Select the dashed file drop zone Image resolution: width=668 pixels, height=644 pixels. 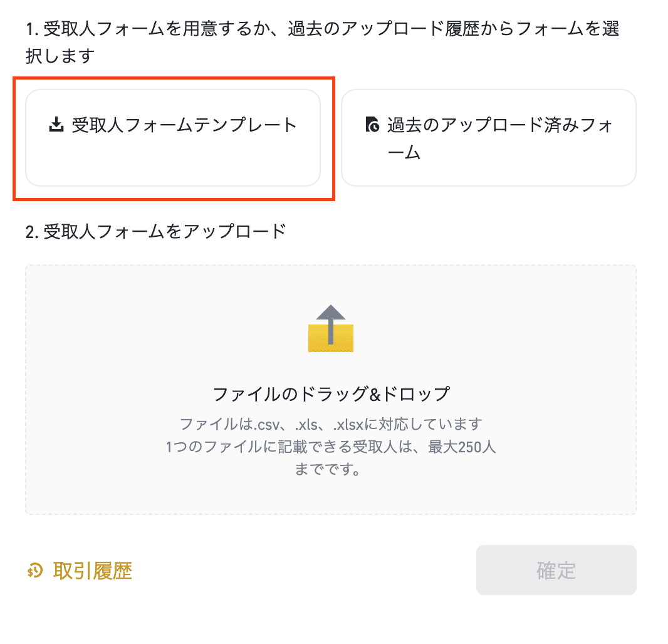click(x=331, y=389)
